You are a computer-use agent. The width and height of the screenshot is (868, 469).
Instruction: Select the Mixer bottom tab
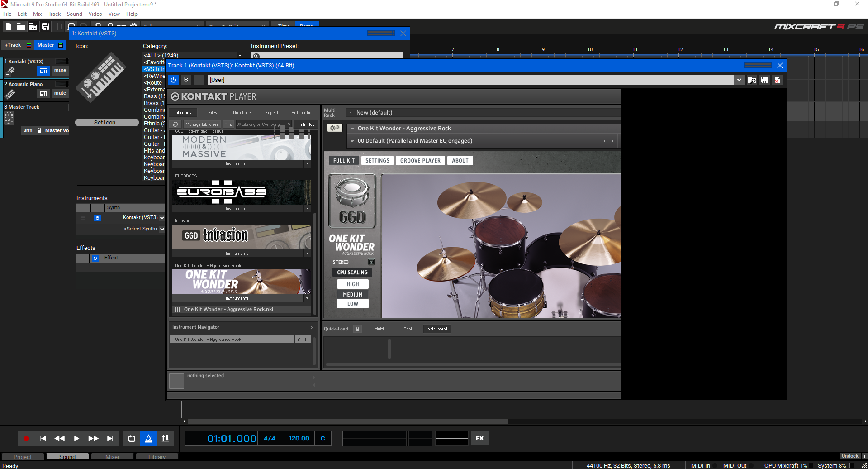coord(113,457)
